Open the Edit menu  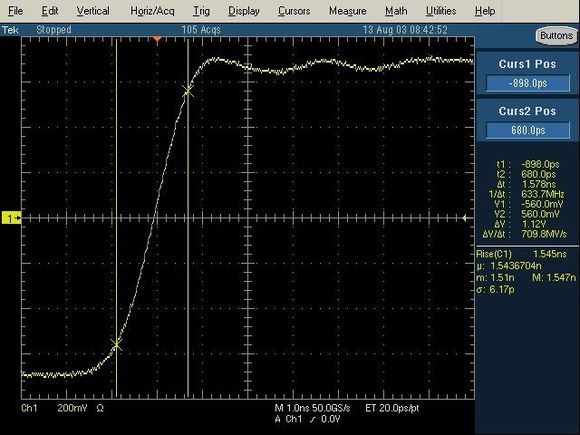(50, 11)
